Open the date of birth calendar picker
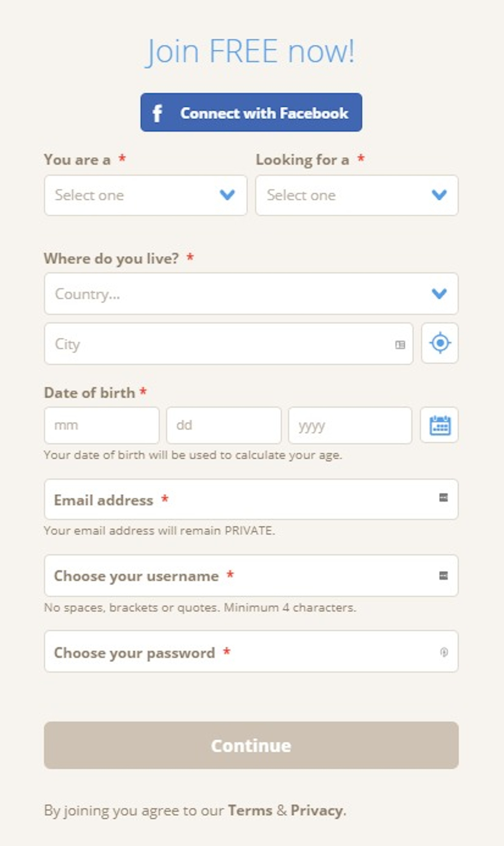This screenshot has height=846, width=504. pos(440,425)
